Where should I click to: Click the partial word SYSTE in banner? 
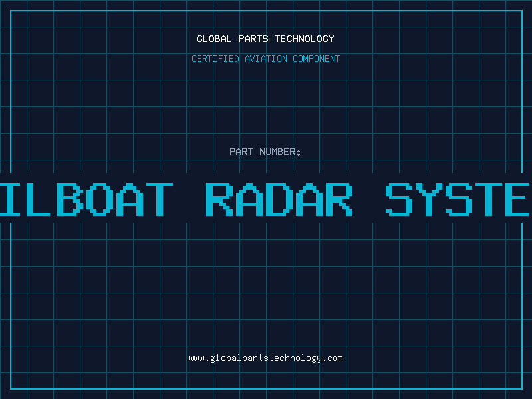(x=458, y=199)
